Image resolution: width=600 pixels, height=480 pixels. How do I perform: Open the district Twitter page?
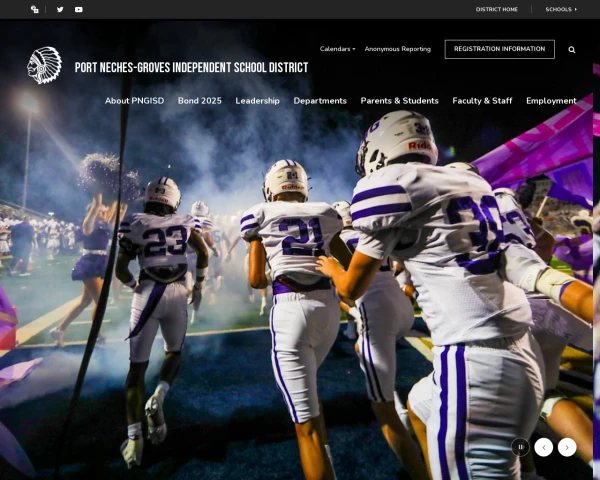(60, 10)
